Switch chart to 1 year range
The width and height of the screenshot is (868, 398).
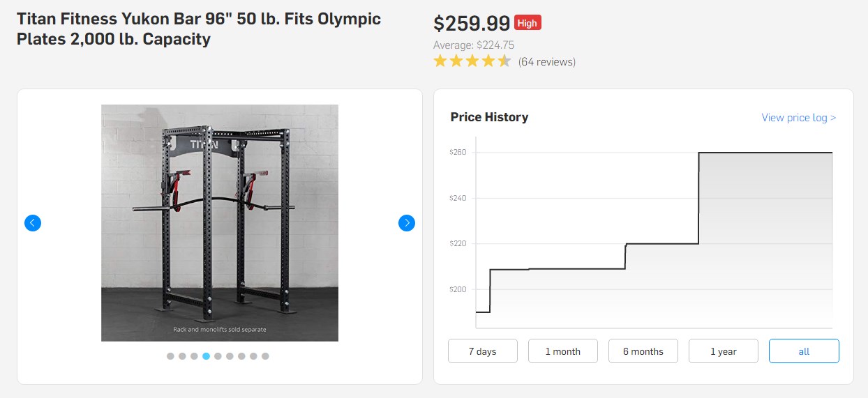[x=724, y=351]
